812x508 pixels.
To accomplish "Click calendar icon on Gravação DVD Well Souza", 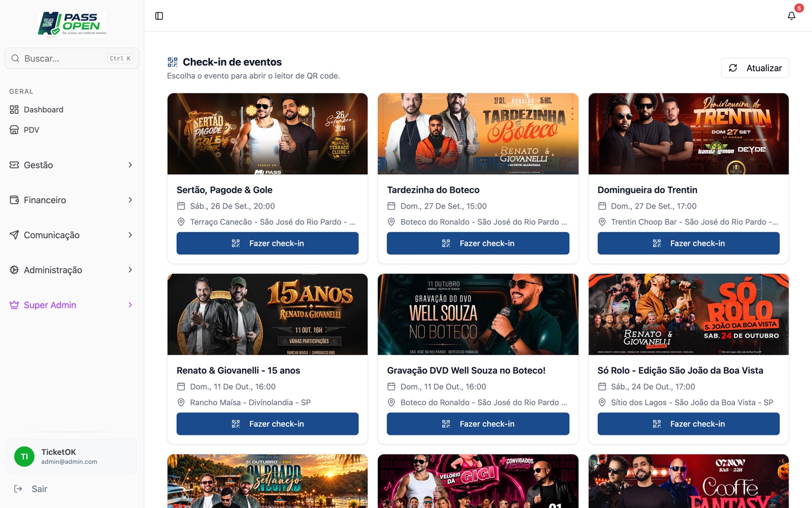I will pos(391,386).
